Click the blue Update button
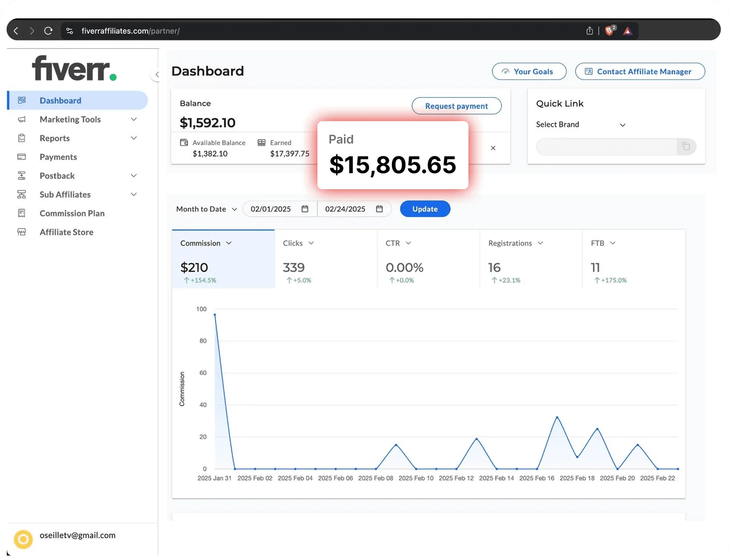 [x=425, y=209]
